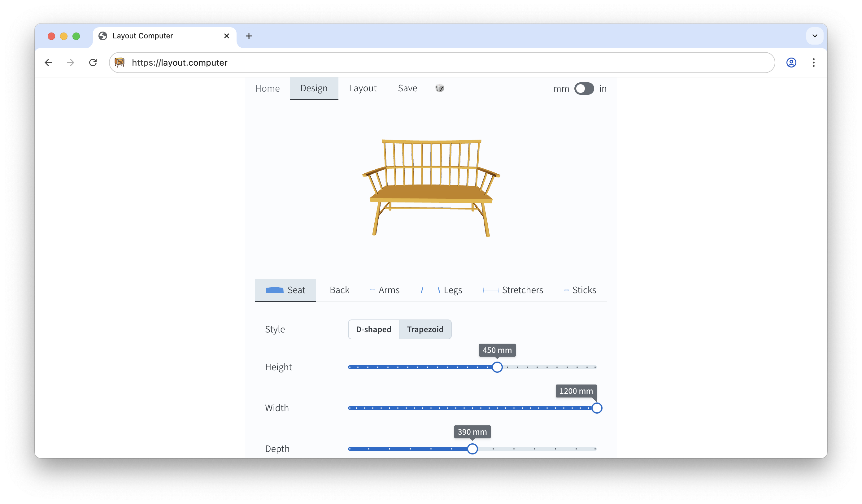Close the Layout Computer tab

pos(226,36)
